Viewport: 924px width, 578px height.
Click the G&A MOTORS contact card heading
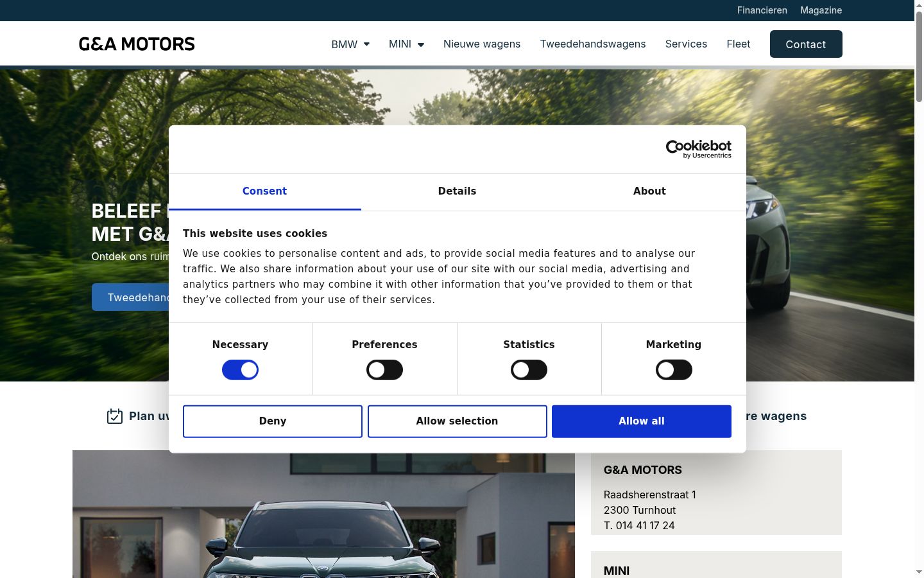point(643,470)
